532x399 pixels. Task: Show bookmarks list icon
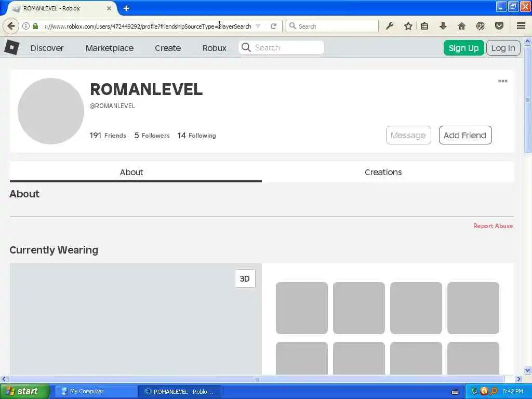(424, 26)
